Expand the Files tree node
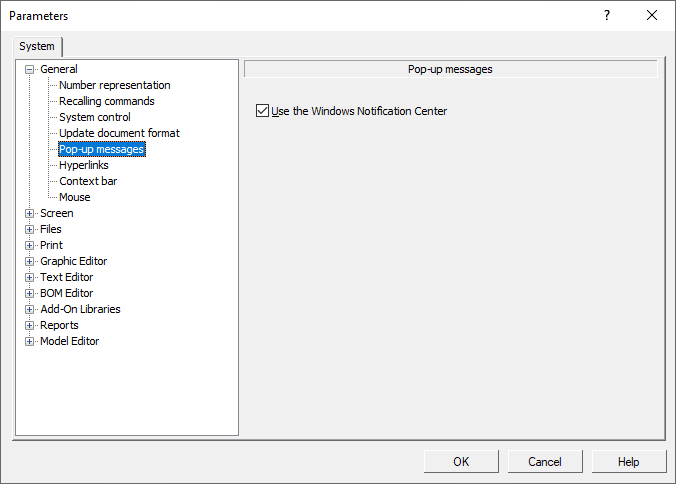The height and width of the screenshot is (484, 676). tap(30, 230)
